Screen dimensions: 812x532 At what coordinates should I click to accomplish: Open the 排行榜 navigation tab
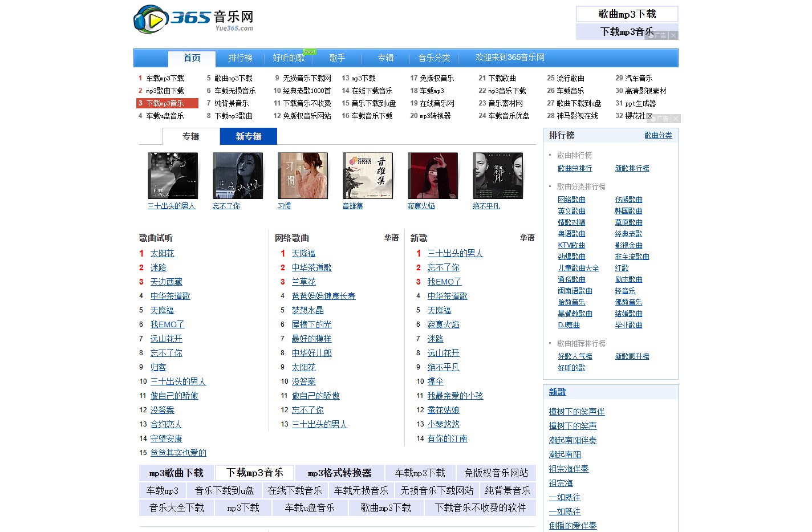pos(240,58)
